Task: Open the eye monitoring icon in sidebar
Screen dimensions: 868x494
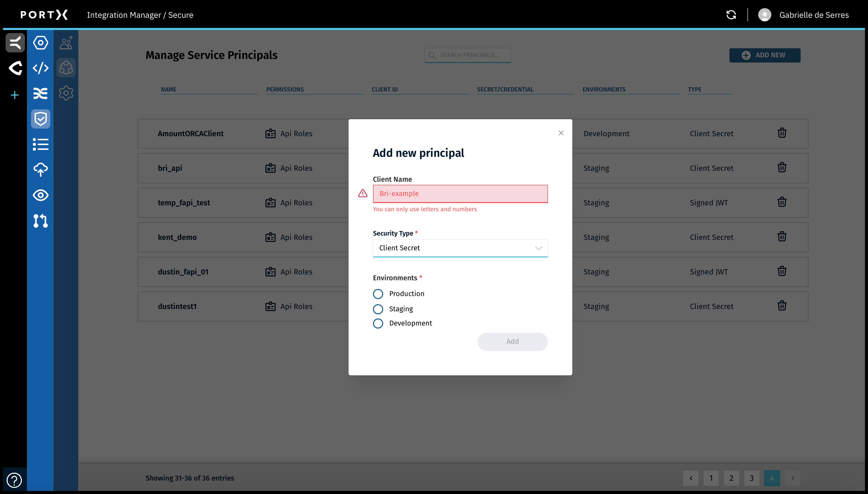Action: click(x=40, y=195)
